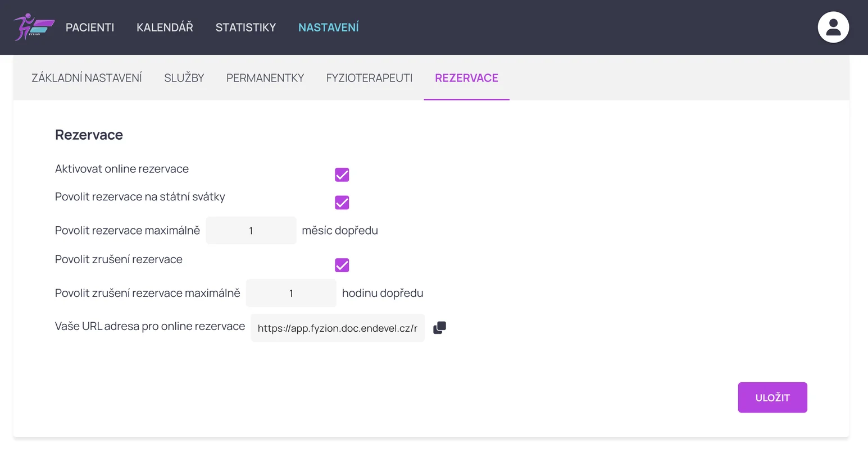Toggle Aktivovat online rezervace checkbox
Screen dimensions: 868x449
click(x=342, y=175)
